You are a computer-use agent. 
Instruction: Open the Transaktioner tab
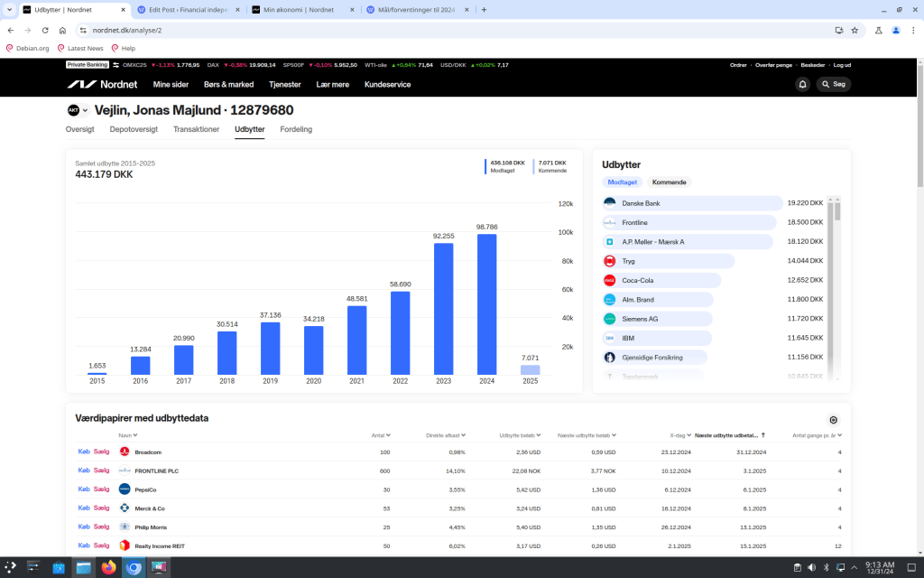(196, 129)
